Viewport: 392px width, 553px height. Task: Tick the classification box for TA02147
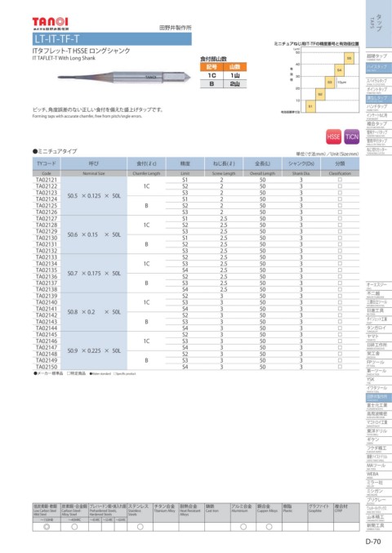pos(340,347)
